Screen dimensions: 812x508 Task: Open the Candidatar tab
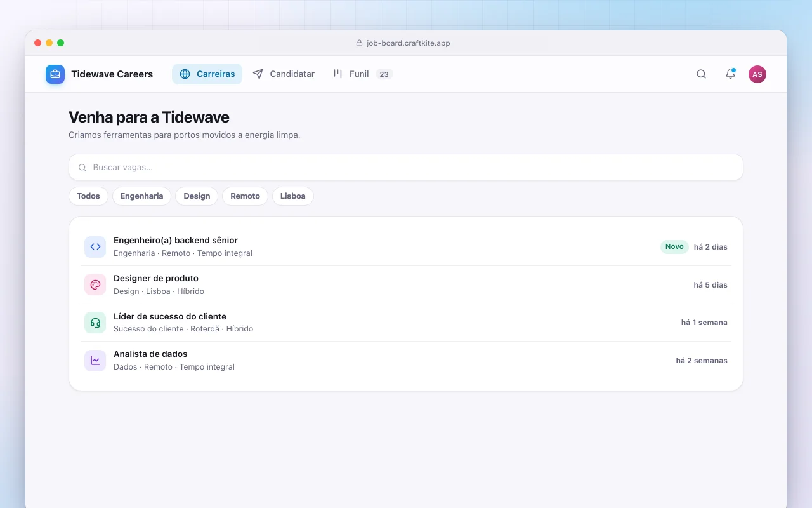click(284, 74)
